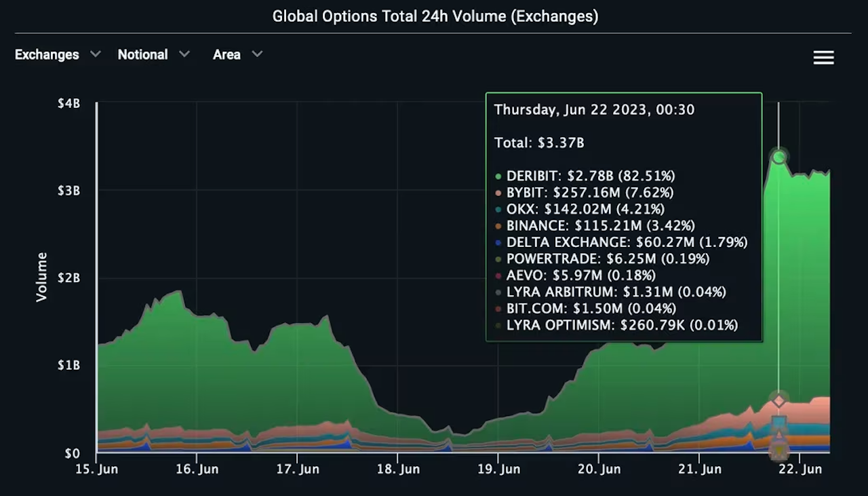
Task: Click the circular peak marker on Jun 22
Action: coord(778,157)
